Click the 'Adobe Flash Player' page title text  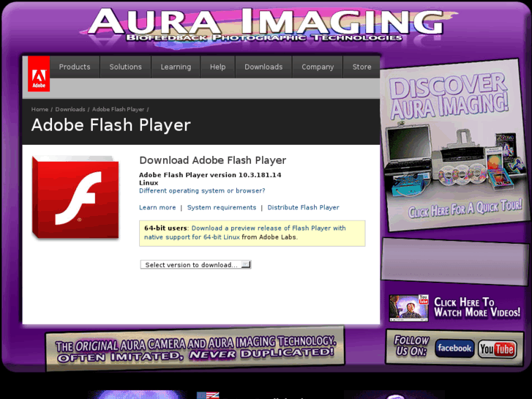(111, 125)
